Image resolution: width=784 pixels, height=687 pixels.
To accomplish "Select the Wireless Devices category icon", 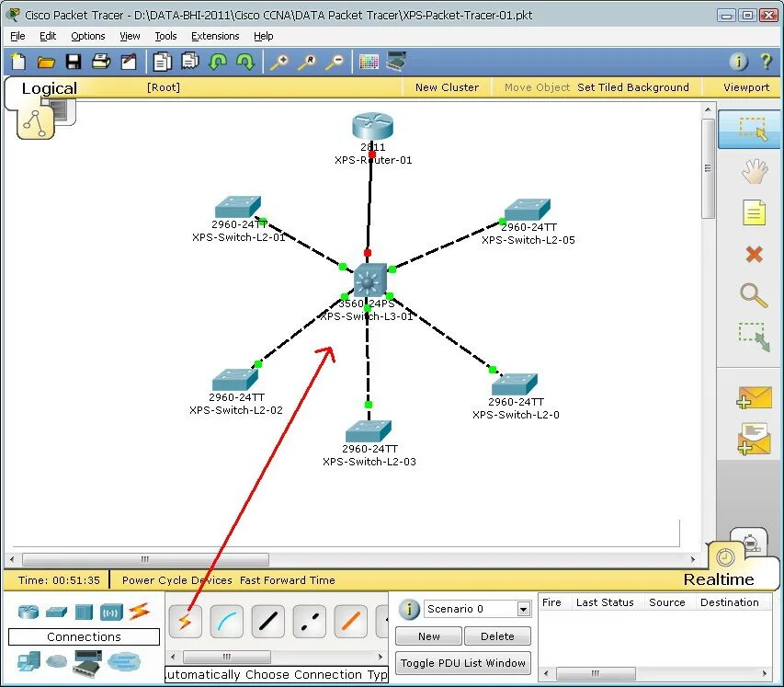I will [111, 612].
